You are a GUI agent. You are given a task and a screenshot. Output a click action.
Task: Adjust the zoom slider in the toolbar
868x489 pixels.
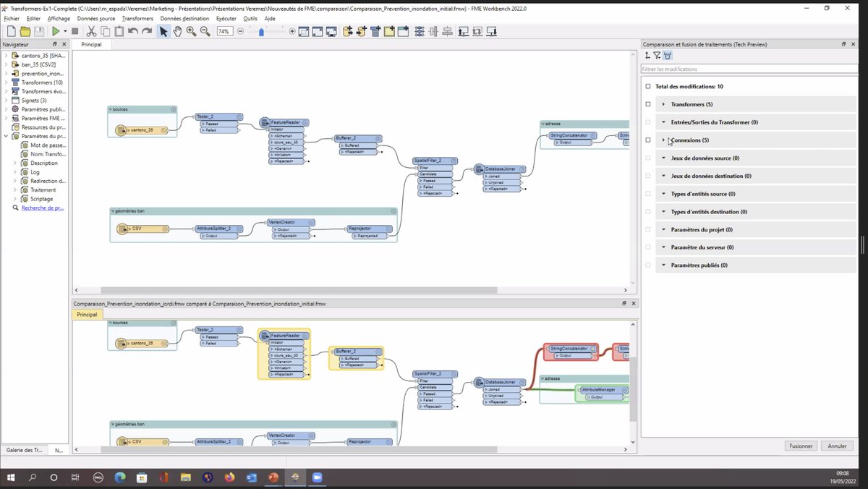(x=262, y=31)
